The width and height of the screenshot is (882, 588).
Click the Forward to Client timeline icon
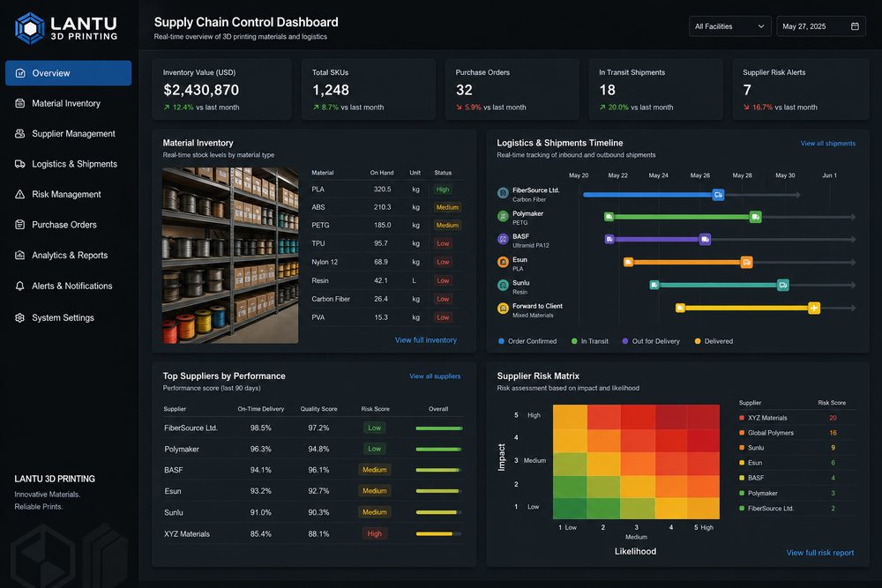503,309
